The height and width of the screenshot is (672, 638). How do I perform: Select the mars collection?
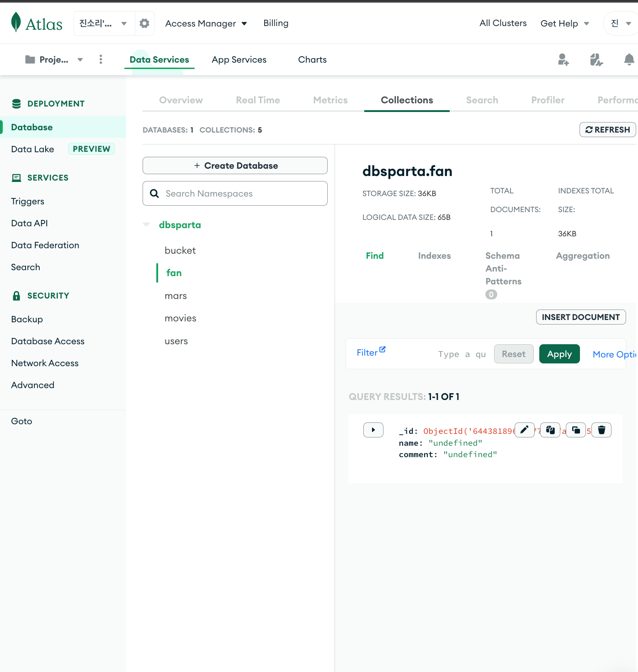click(176, 296)
